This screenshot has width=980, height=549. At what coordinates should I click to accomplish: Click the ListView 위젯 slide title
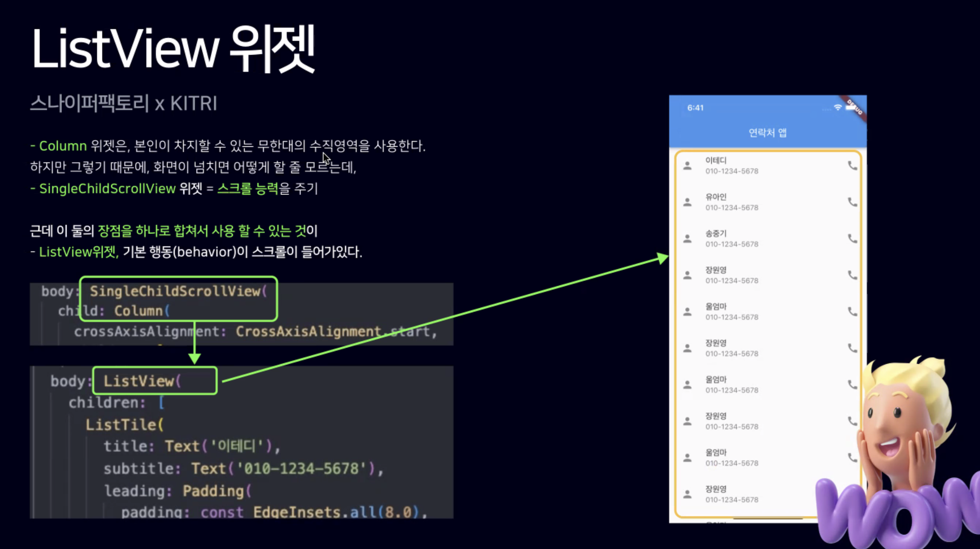coord(173,49)
